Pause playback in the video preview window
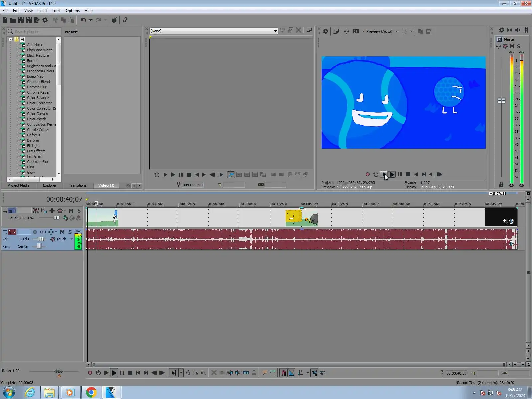Screen dimensions: 532x399 [x=400, y=174]
